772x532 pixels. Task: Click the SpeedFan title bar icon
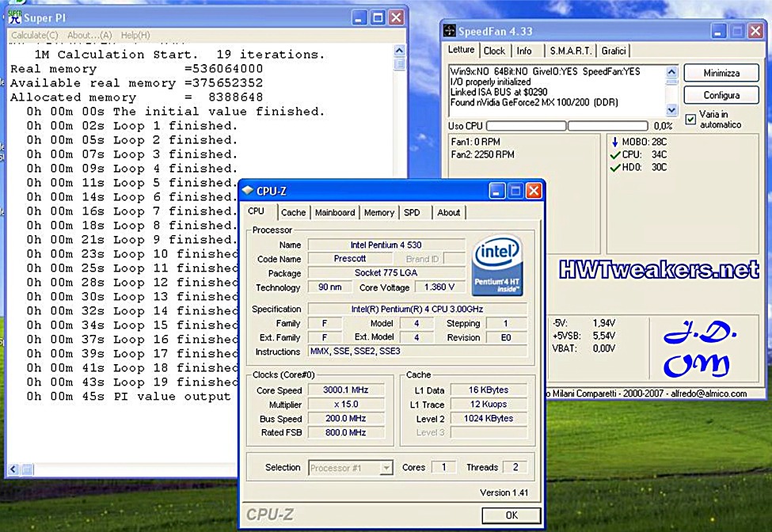click(450, 31)
